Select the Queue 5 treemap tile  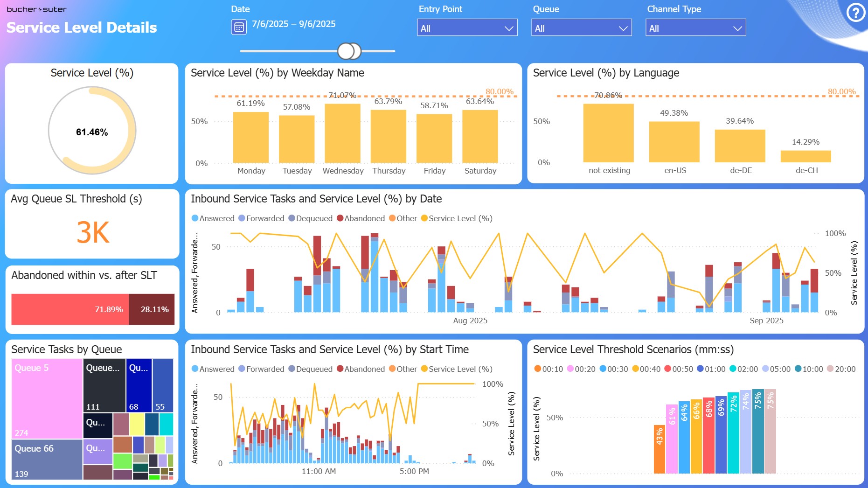pyautogui.click(x=47, y=399)
